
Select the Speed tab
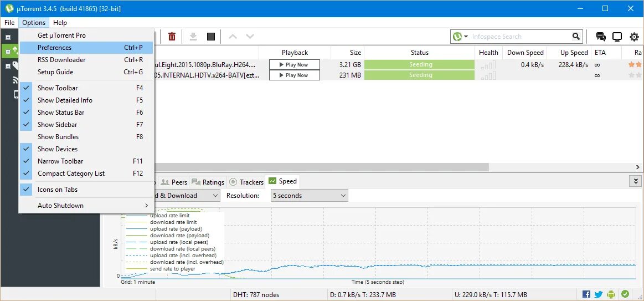coord(283,181)
